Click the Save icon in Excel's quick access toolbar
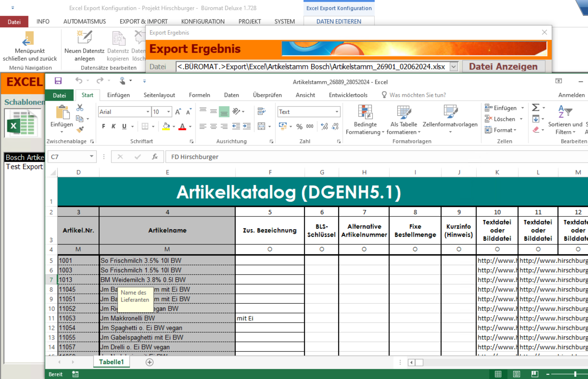Screen dimensions: 588x379 pos(58,81)
